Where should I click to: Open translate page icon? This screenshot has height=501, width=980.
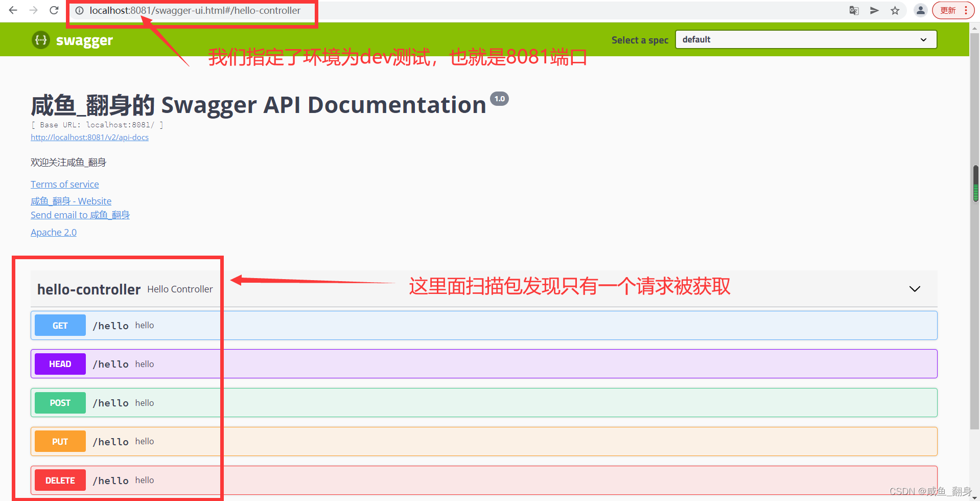pyautogui.click(x=854, y=10)
